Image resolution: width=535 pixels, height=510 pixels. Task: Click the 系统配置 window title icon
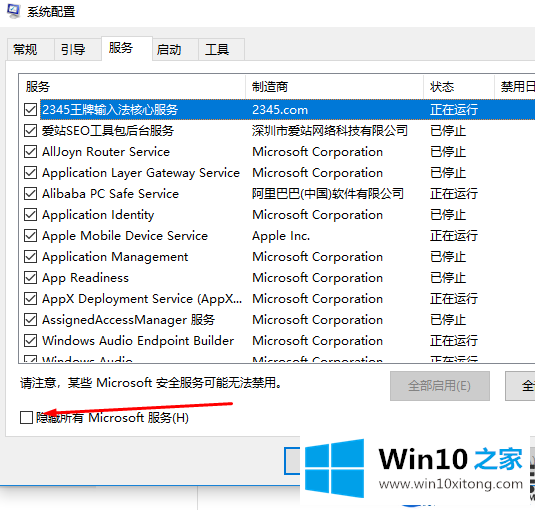point(13,11)
